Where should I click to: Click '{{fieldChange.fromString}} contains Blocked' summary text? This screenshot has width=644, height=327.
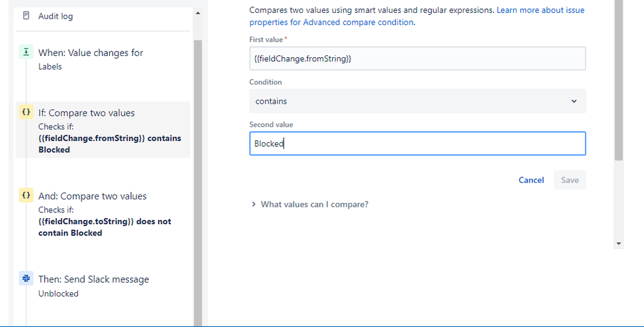click(110, 144)
